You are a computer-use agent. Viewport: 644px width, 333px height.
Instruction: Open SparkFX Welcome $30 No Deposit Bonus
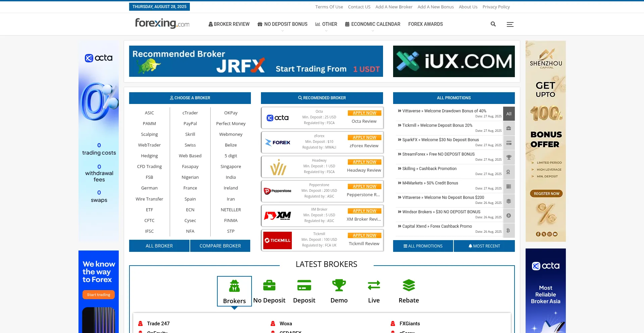(x=440, y=140)
